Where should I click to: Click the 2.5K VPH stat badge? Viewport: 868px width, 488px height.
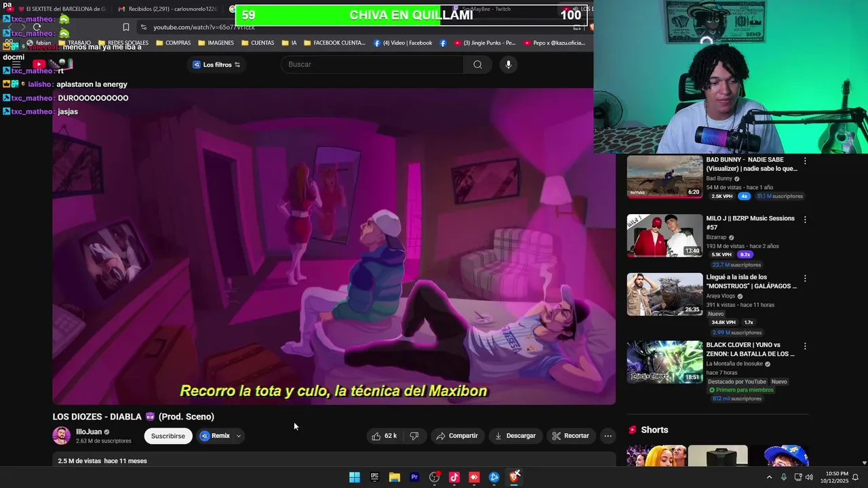click(722, 197)
